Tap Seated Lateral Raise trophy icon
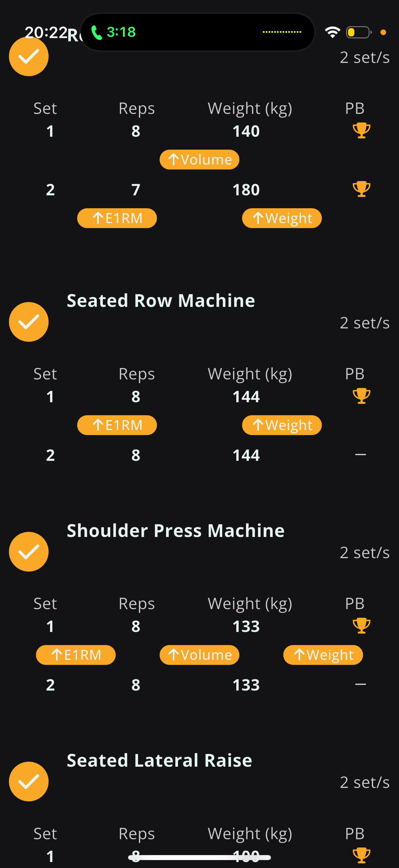The height and width of the screenshot is (868, 399). point(361,855)
